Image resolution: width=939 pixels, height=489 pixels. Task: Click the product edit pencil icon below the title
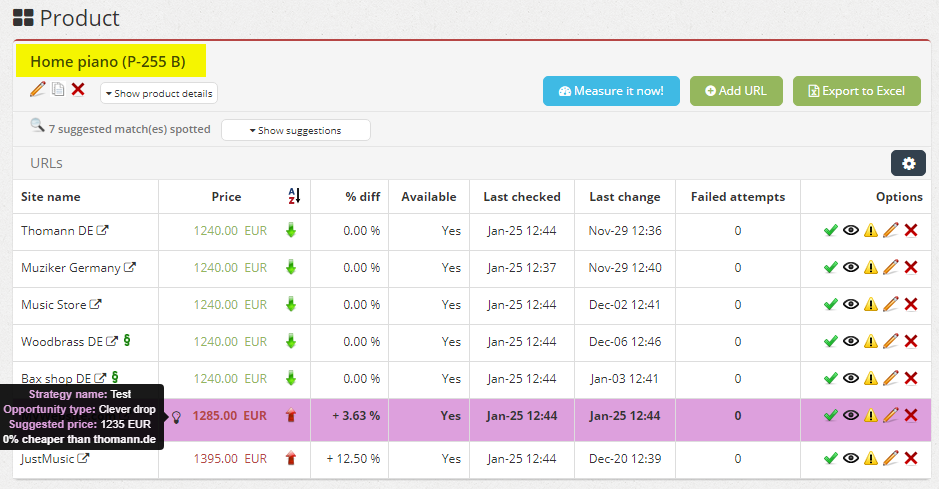pos(38,90)
